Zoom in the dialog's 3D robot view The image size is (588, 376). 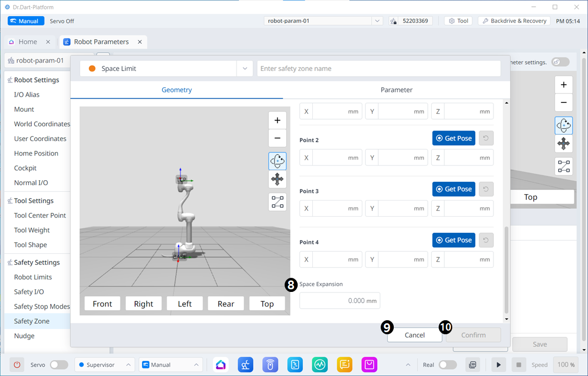277,120
